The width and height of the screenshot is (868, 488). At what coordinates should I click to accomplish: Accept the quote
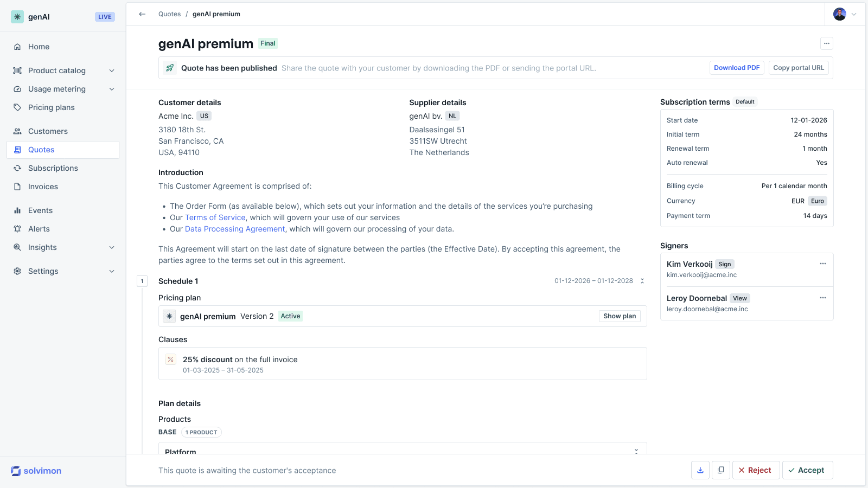[807, 470]
